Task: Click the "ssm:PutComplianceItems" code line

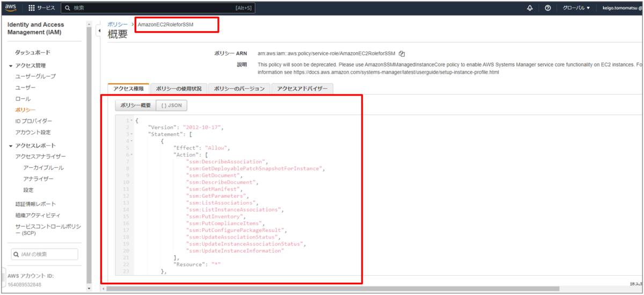Action: pos(225,224)
